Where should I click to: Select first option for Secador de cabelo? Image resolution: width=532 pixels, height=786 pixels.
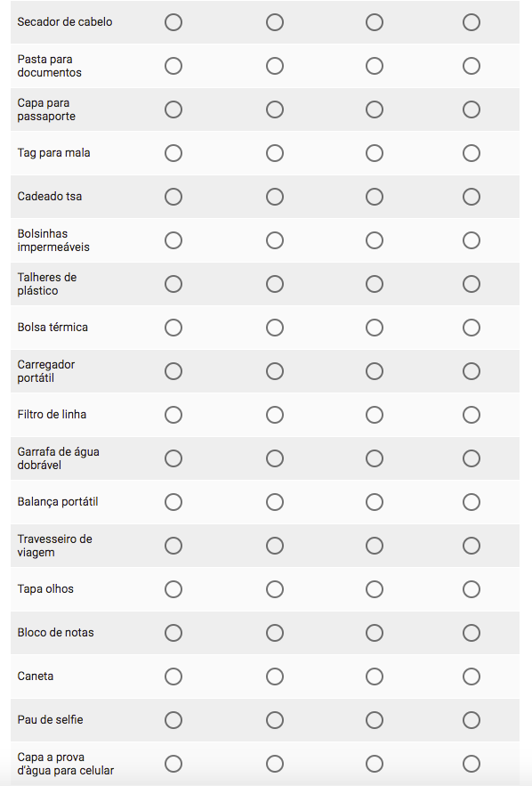pos(173,22)
